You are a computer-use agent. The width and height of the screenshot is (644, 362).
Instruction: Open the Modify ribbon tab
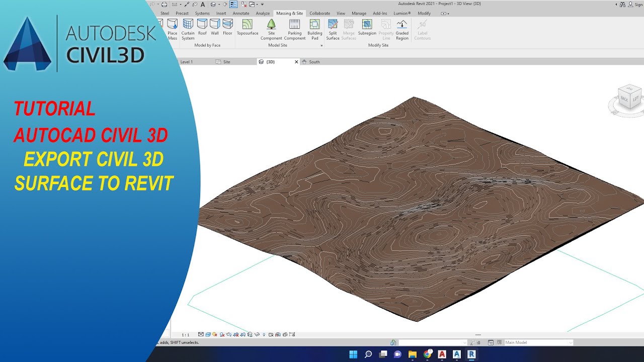(424, 13)
